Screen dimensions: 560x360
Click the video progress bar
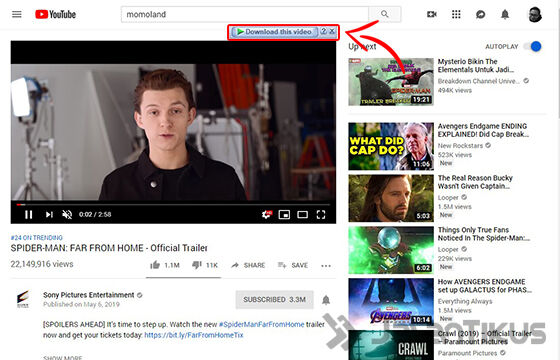click(173, 205)
